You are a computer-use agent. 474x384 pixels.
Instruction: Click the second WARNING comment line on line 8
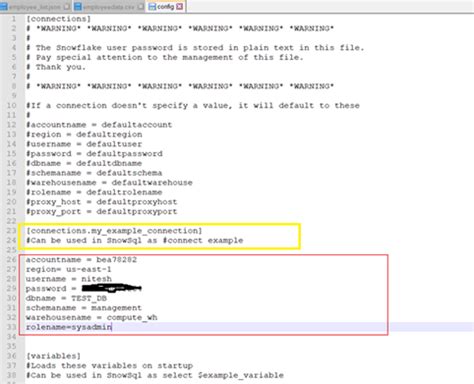[180, 86]
